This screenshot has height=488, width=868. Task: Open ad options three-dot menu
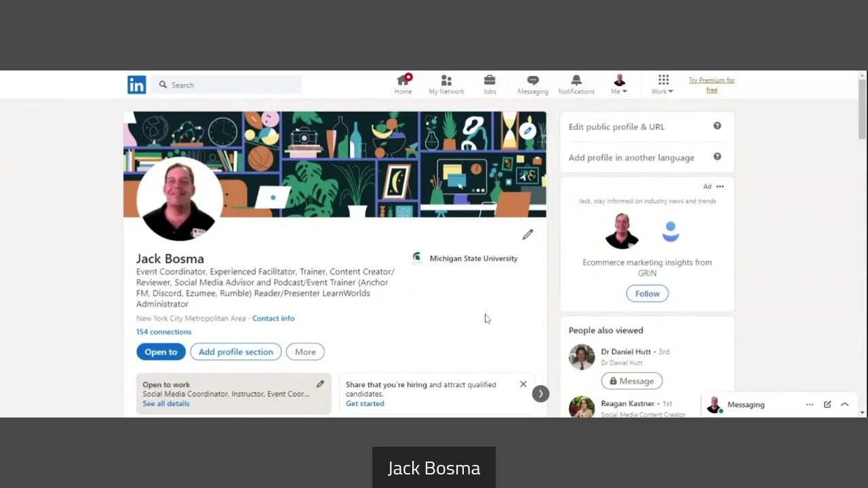point(720,186)
